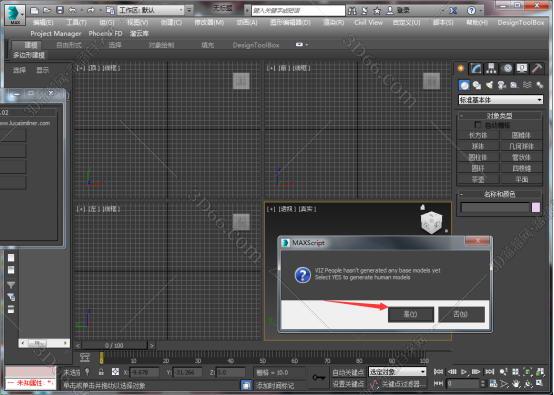Open the Display command panel tab
554x395 pixels.
tap(522, 68)
